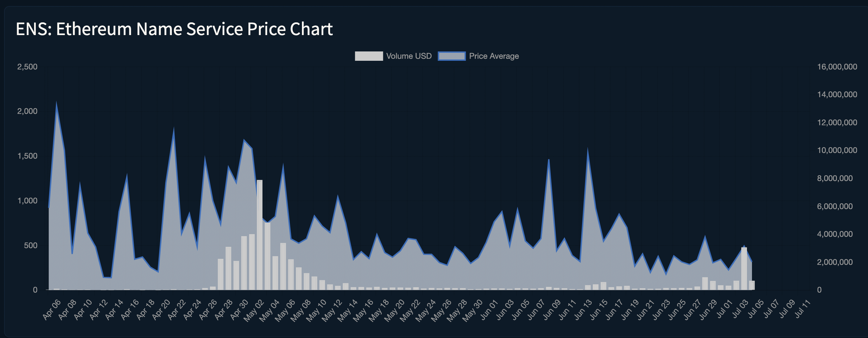Select the tall volume bar at Jul 03

point(744,269)
